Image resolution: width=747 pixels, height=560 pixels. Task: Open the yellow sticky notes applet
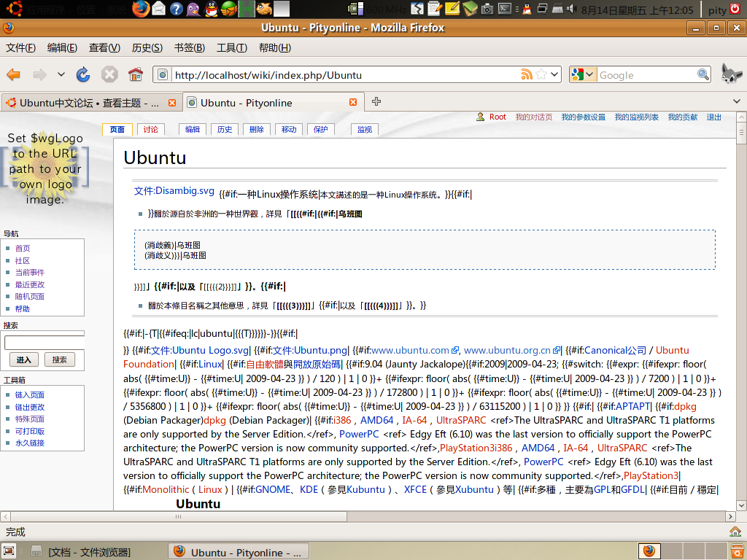coord(452,8)
